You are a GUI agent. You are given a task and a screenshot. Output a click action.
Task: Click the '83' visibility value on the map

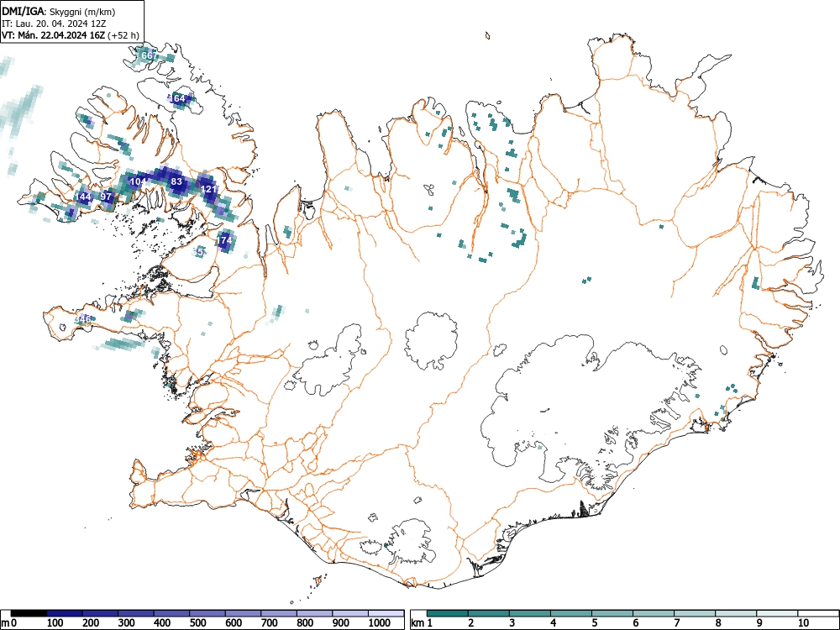176,181
